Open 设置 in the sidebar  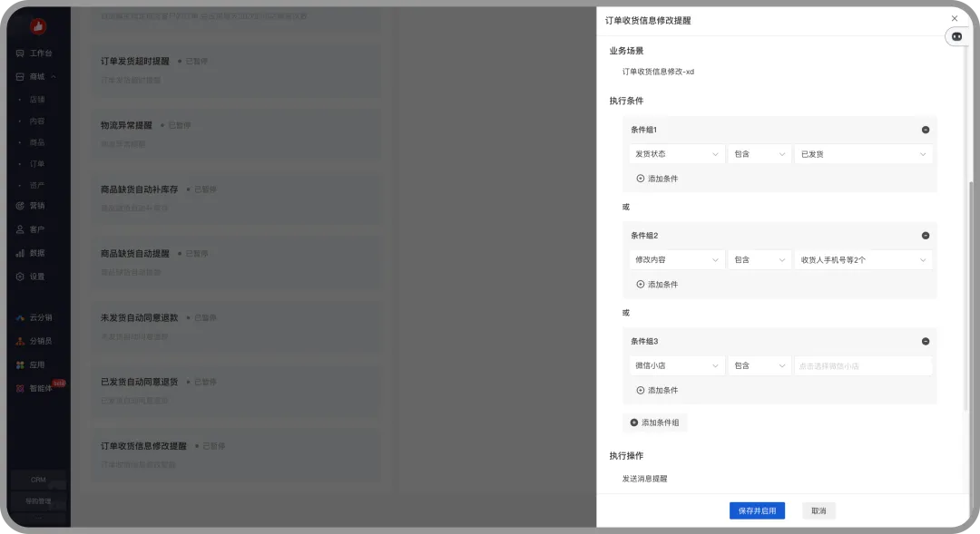(36, 277)
